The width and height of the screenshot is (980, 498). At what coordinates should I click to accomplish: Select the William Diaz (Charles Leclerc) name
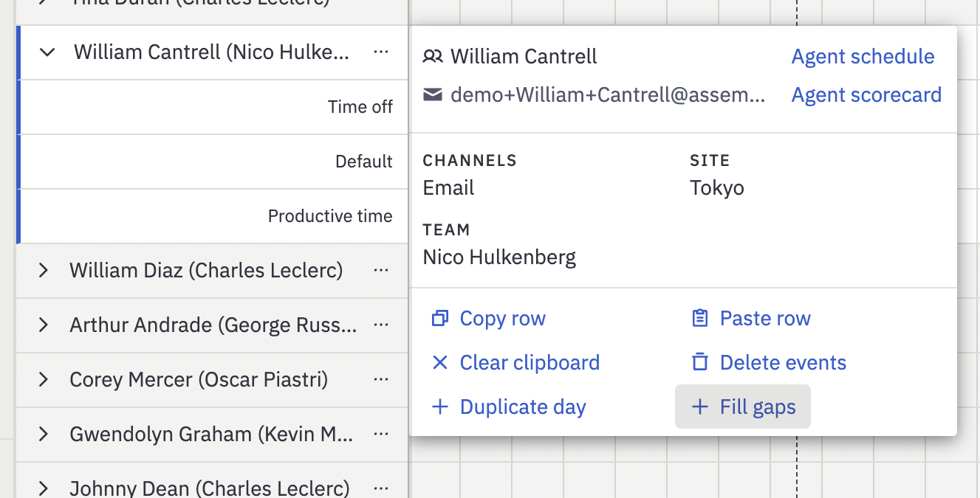pyautogui.click(x=206, y=270)
